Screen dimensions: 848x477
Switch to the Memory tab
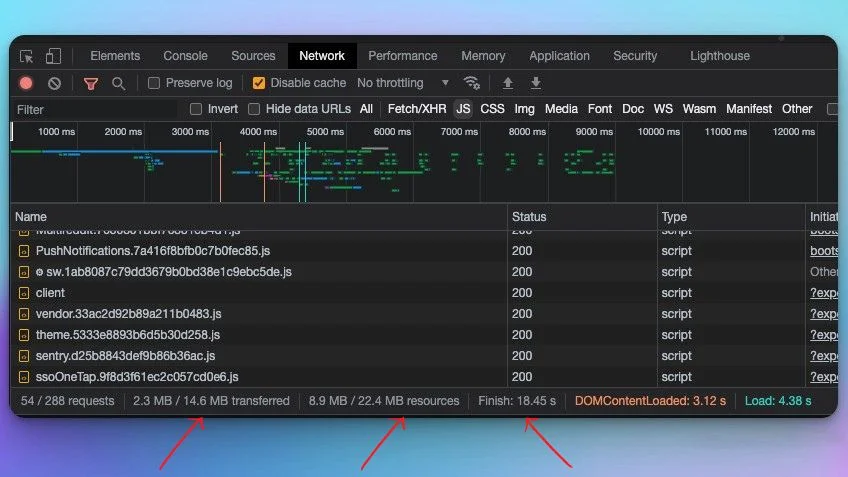(x=483, y=56)
